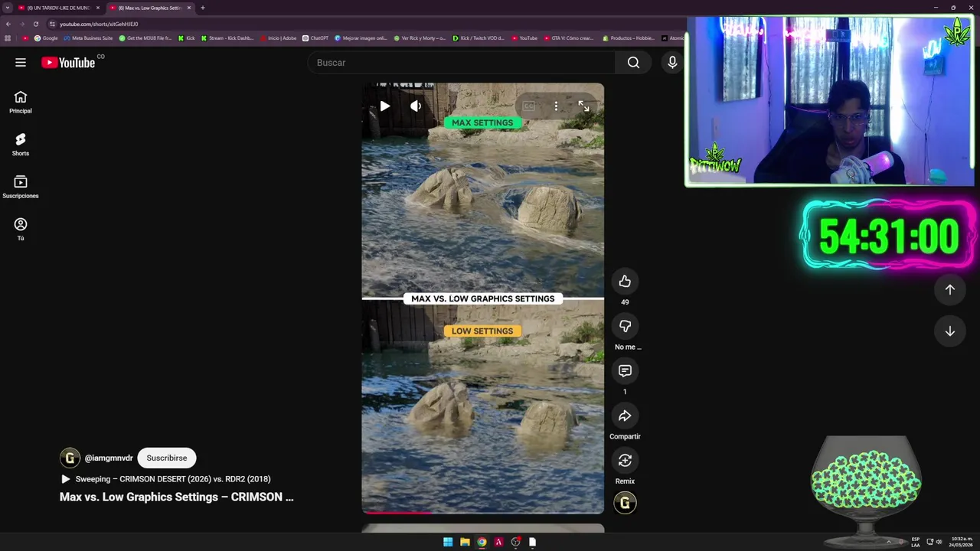Start voice search with the microphone
Viewport: 980px width, 551px height.
pyautogui.click(x=672, y=63)
